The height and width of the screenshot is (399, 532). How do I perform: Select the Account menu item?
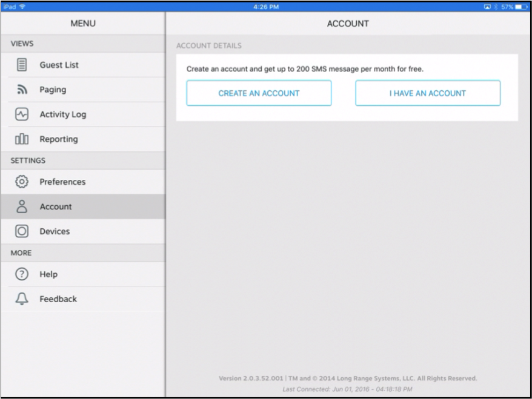84,206
